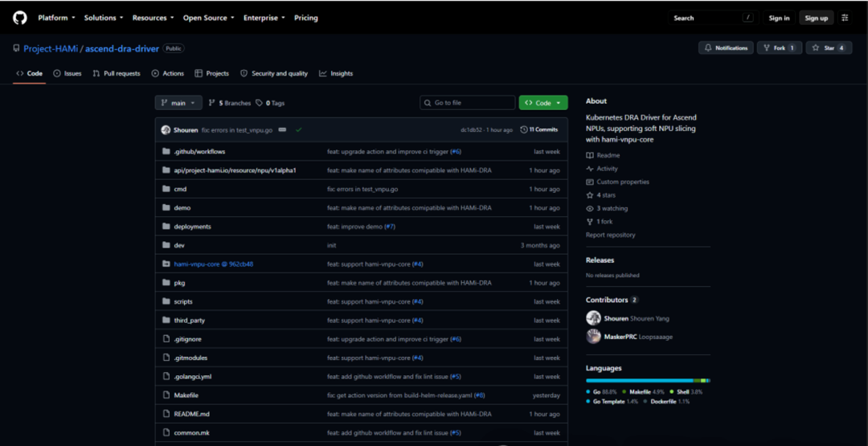This screenshot has width=868, height=446.
Task: Open the Open Source menu
Action: tap(209, 18)
